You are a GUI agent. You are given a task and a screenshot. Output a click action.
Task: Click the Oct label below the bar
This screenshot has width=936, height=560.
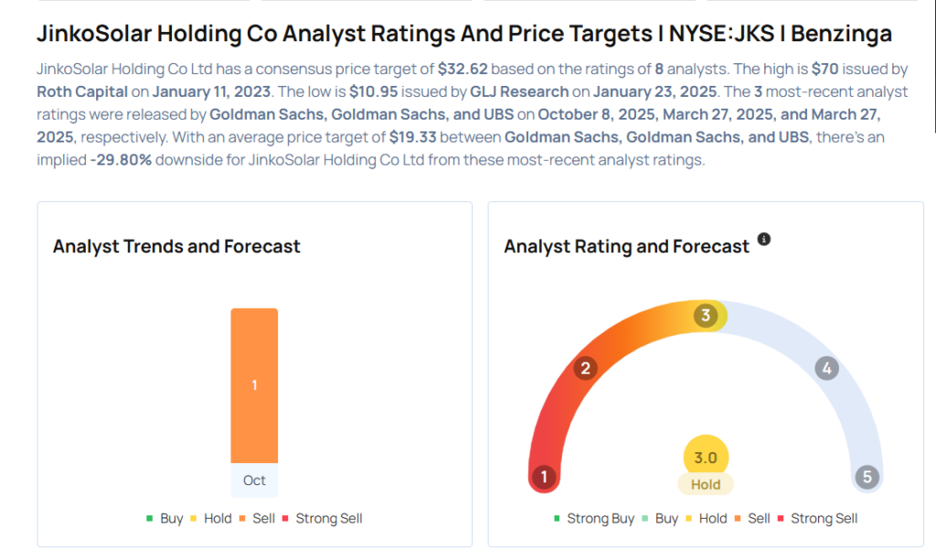254,481
